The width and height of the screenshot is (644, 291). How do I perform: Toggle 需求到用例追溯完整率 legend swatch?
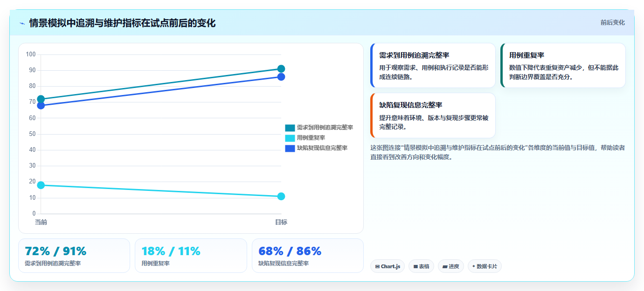click(x=290, y=128)
